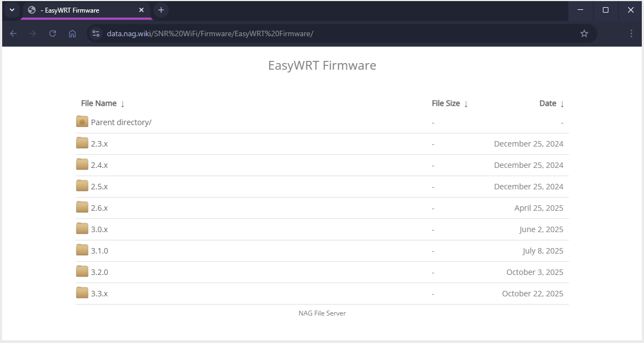The image size is (644, 343).
Task: Bookmark page with the star icon
Action: tap(584, 33)
